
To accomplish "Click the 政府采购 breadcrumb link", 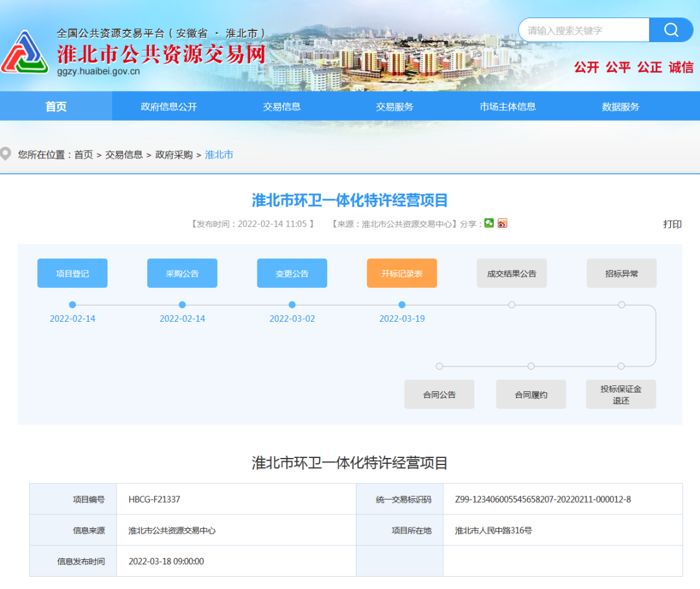I will point(174,155).
